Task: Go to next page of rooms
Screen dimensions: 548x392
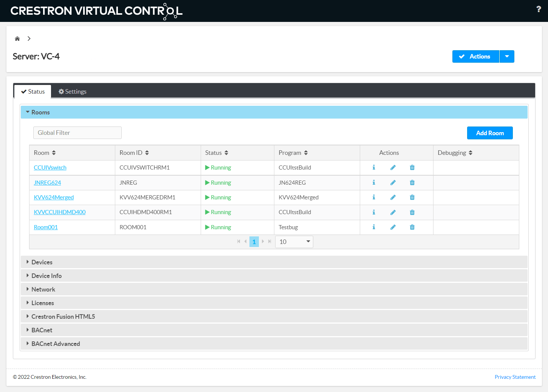Action: point(263,241)
